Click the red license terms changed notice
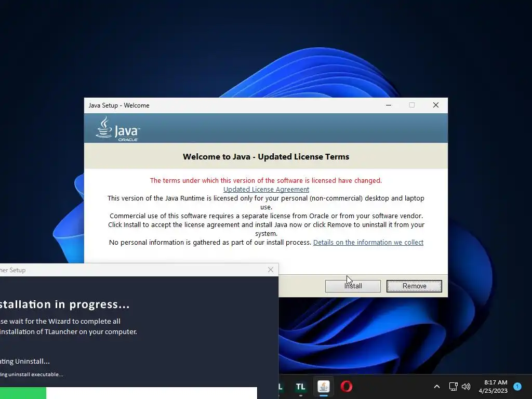 266,180
